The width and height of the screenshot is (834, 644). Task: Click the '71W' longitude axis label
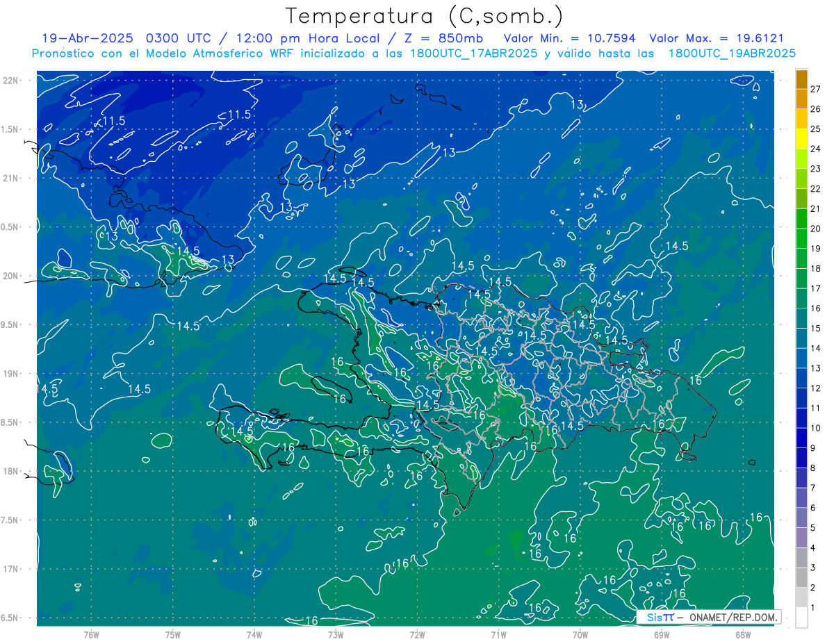click(498, 635)
